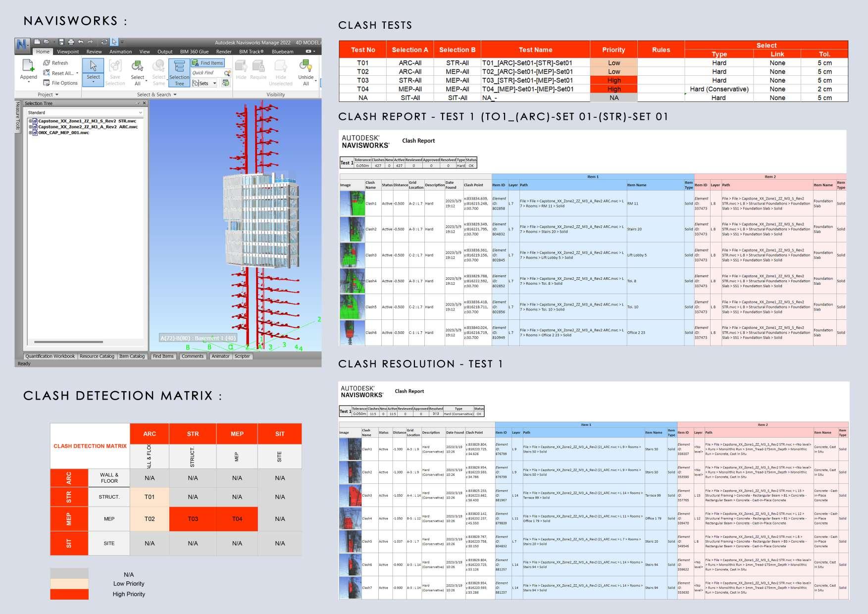
Task: Click the Refresh icon in quick access toolbar
Action: pos(104,42)
